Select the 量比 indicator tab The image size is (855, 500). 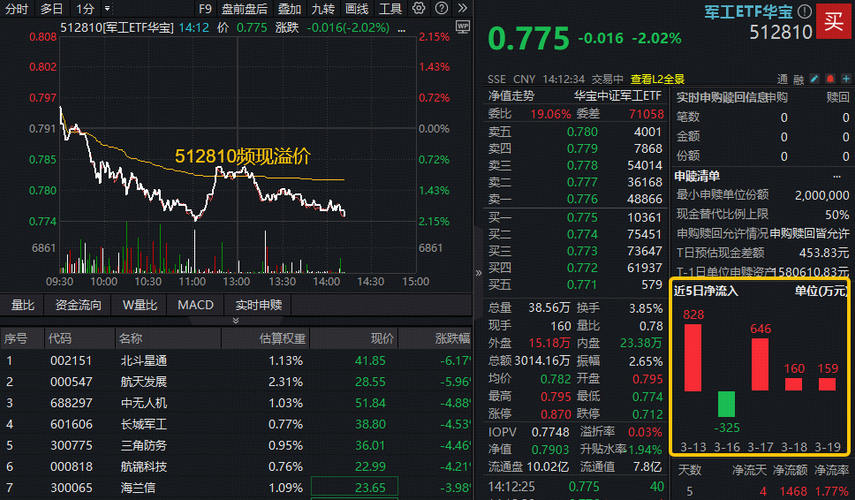23,305
